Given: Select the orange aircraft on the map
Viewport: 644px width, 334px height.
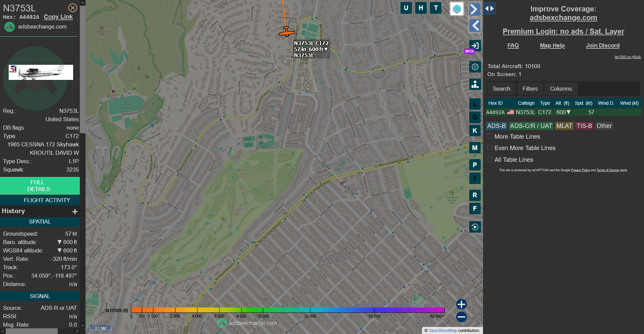Looking at the screenshot, I should coord(286,32).
